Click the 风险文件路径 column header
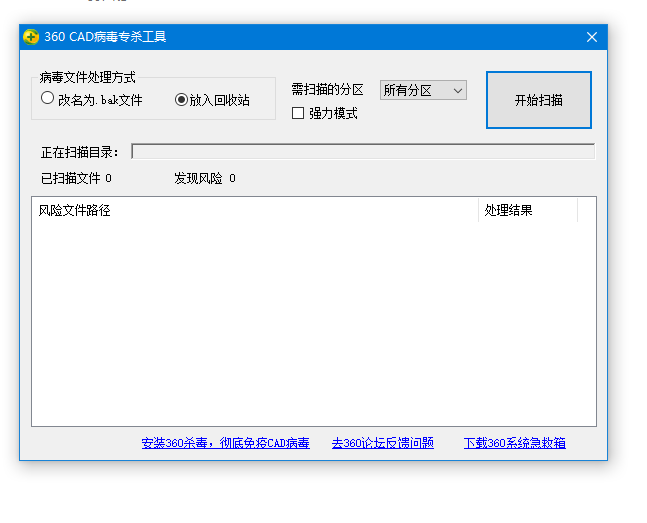This screenshot has width=647, height=523. click(255, 210)
